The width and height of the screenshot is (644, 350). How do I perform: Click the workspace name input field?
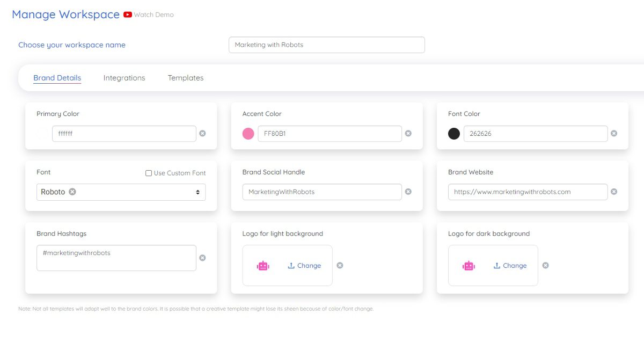(326, 45)
